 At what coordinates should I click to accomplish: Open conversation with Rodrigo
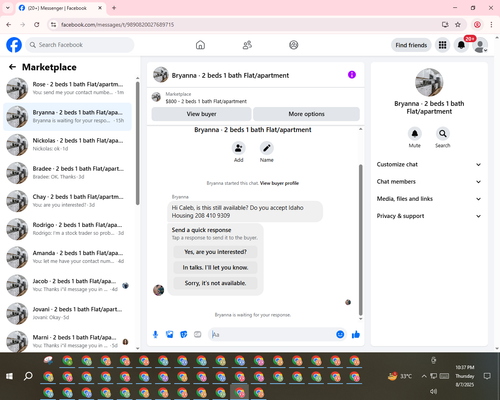(67, 229)
